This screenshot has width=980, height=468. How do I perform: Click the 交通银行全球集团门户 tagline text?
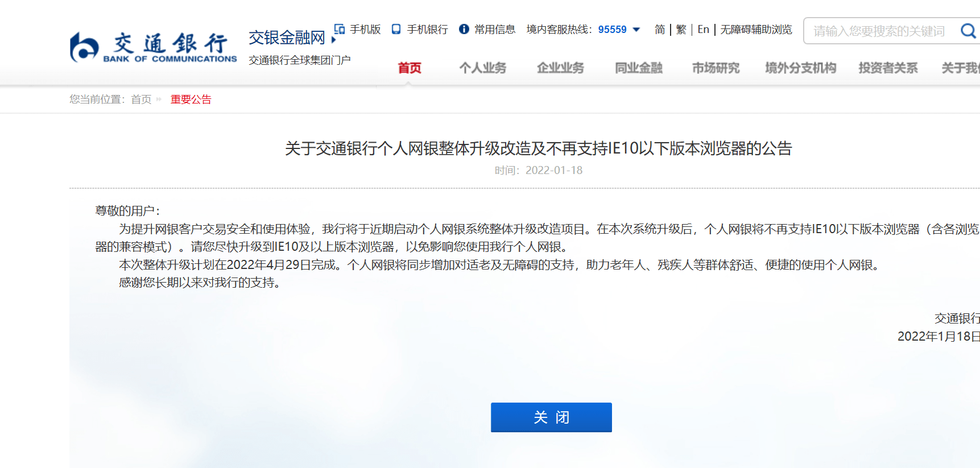(x=300, y=60)
